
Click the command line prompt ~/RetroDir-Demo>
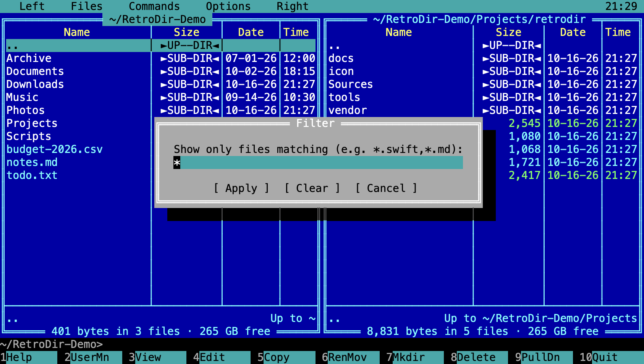(x=52, y=344)
